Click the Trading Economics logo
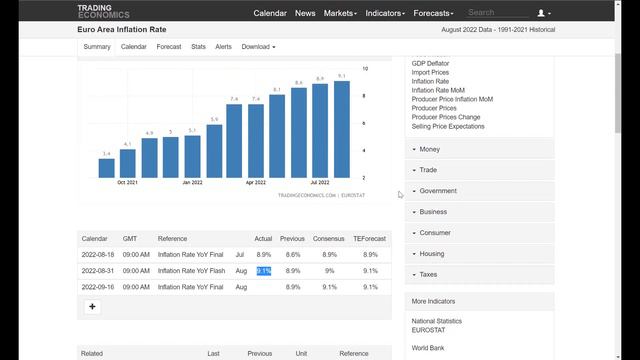Screen dimensions: 640x360 click(103, 11)
